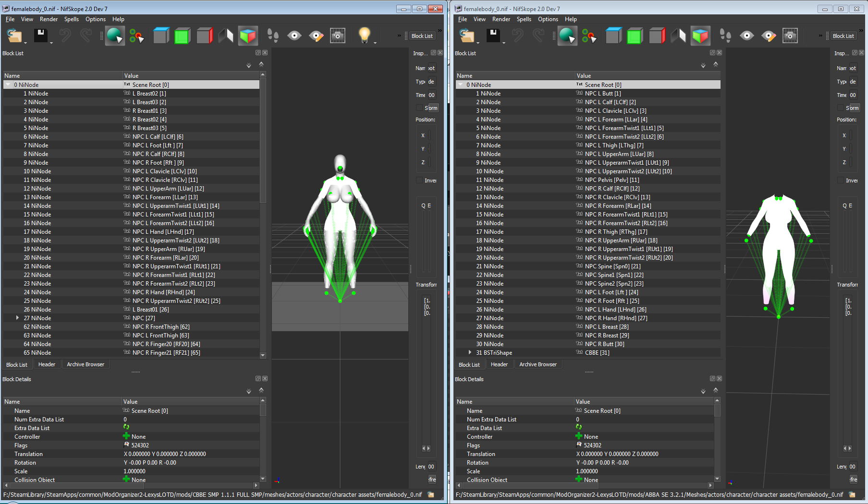Toggle Select Object sphere mode in right window
Screen dimensions: 868x504
pyautogui.click(x=567, y=36)
